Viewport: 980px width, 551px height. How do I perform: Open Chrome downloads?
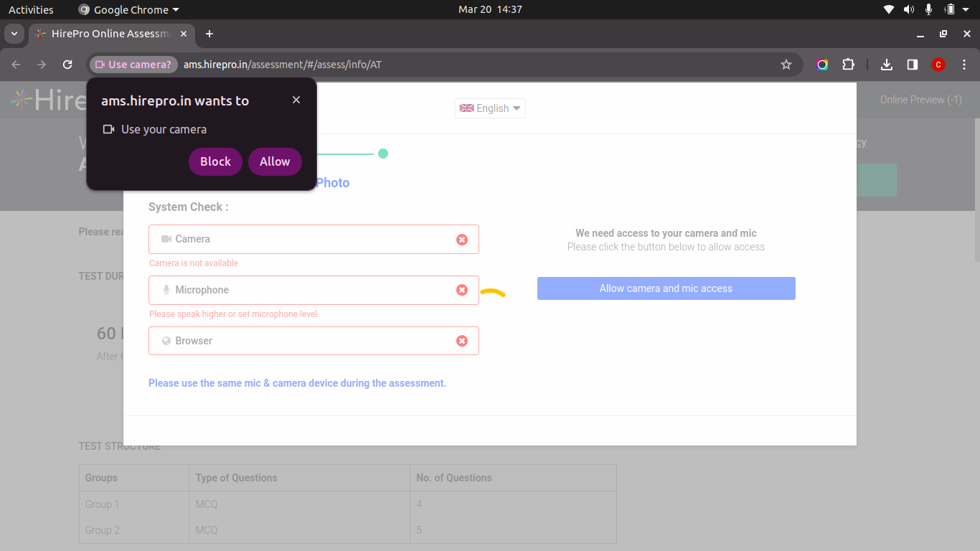pos(887,65)
